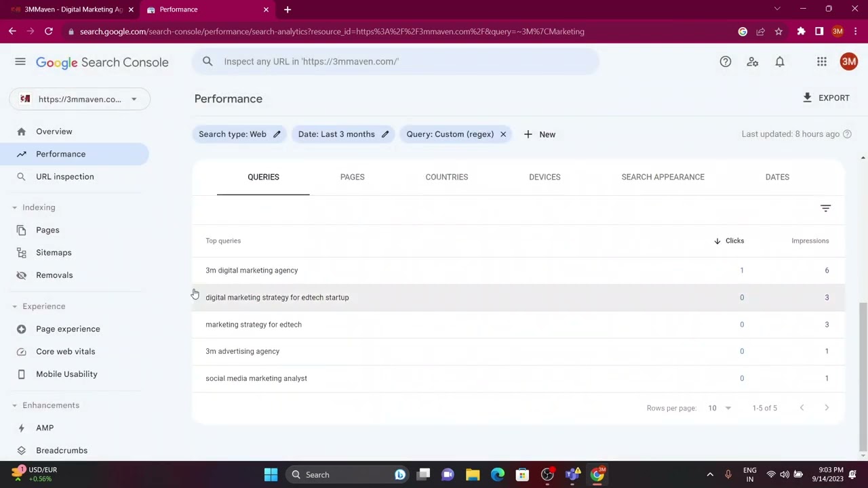The image size is (868, 488).
Task: Open Removals in the sidebar
Action: point(75,275)
